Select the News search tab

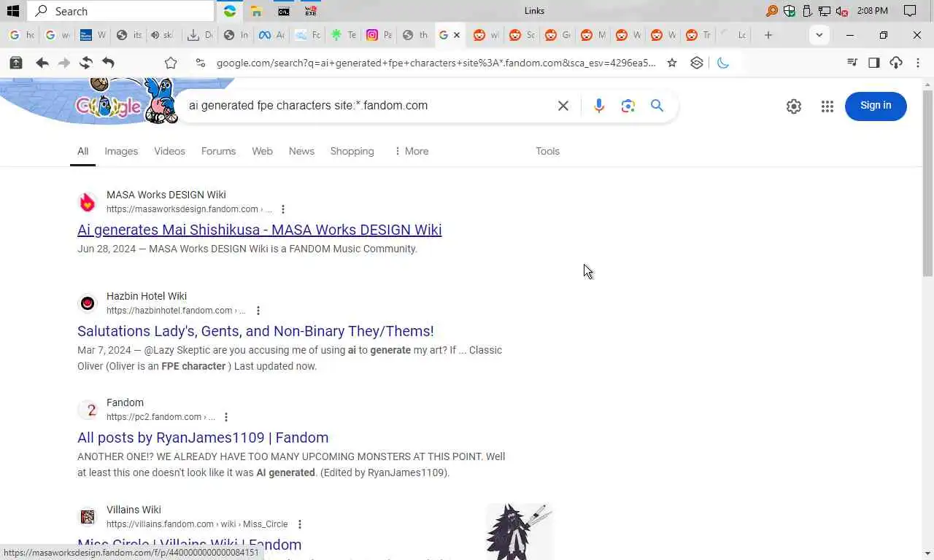[301, 151]
